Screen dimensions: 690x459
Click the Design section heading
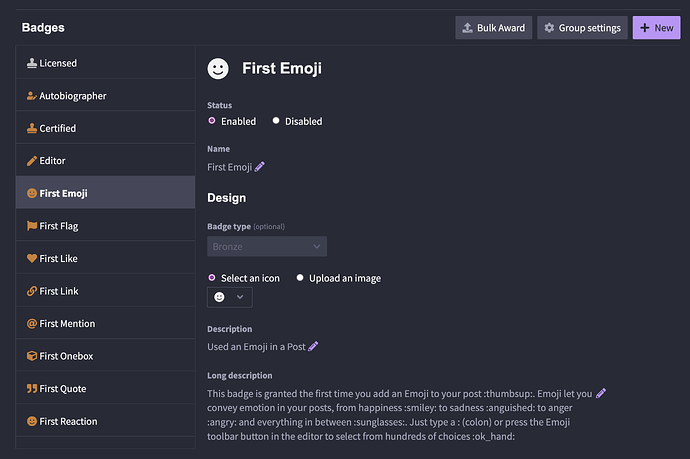click(x=227, y=198)
